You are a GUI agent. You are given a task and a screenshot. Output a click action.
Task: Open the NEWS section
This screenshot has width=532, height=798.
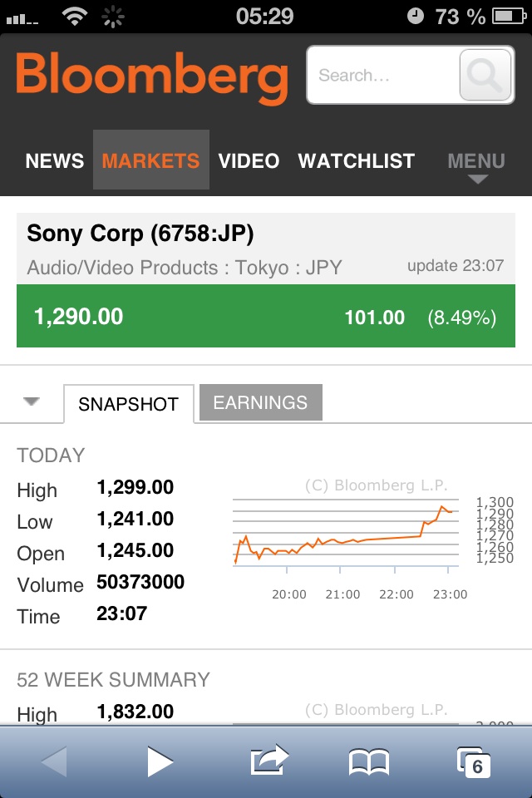[55, 160]
